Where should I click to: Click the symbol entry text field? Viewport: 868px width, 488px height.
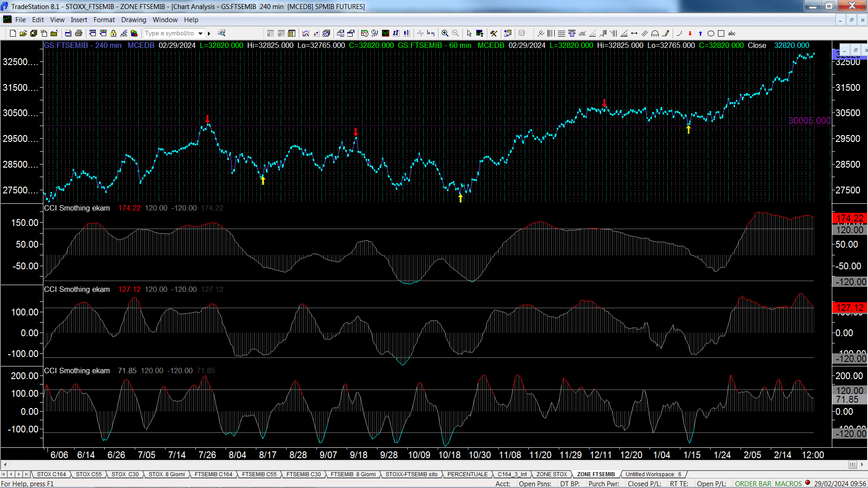pos(170,33)
